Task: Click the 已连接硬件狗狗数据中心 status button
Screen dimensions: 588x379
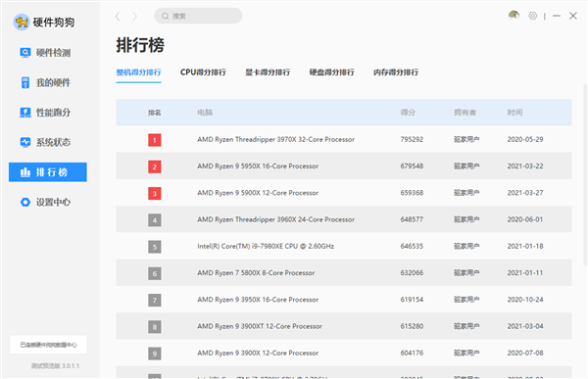Action: click(48, 345)
